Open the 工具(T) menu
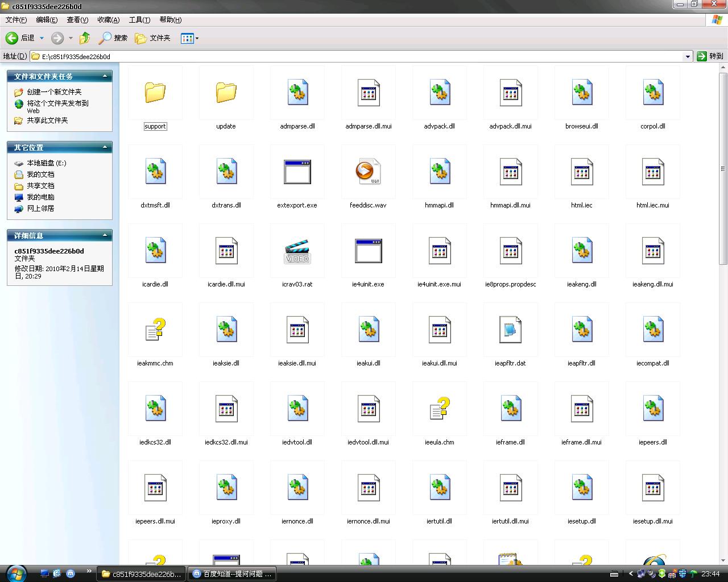This screenshot has height=582, width=728. (x=139, y=20)
